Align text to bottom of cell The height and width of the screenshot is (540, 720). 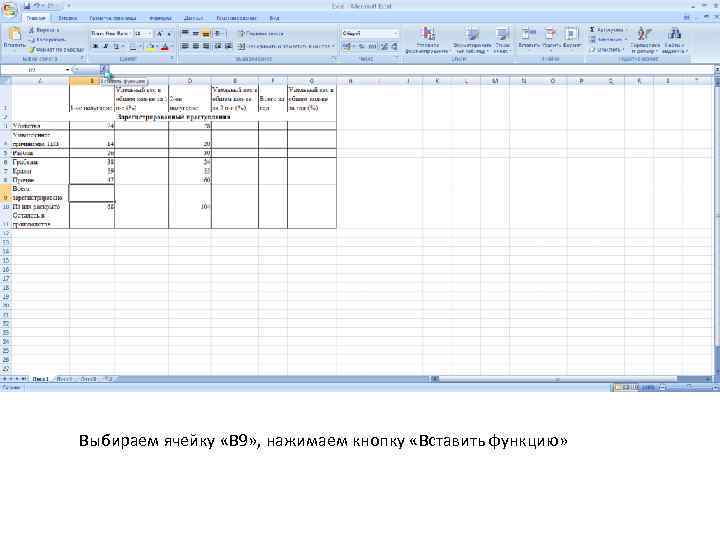click(x=206, y=34)
